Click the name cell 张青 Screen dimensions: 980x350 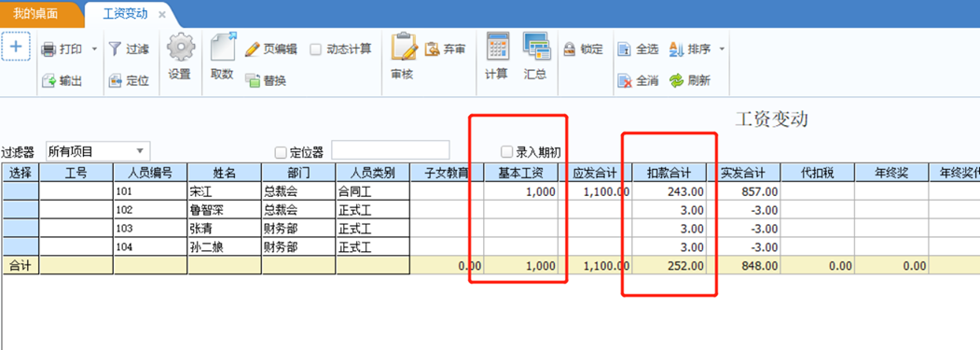(225, 228)
